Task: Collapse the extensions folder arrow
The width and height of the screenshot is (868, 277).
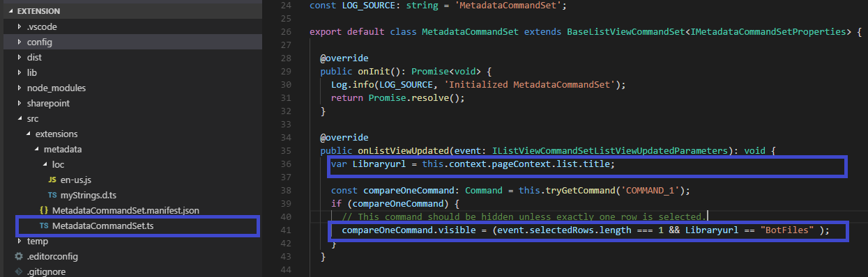Action: (28, 134)
